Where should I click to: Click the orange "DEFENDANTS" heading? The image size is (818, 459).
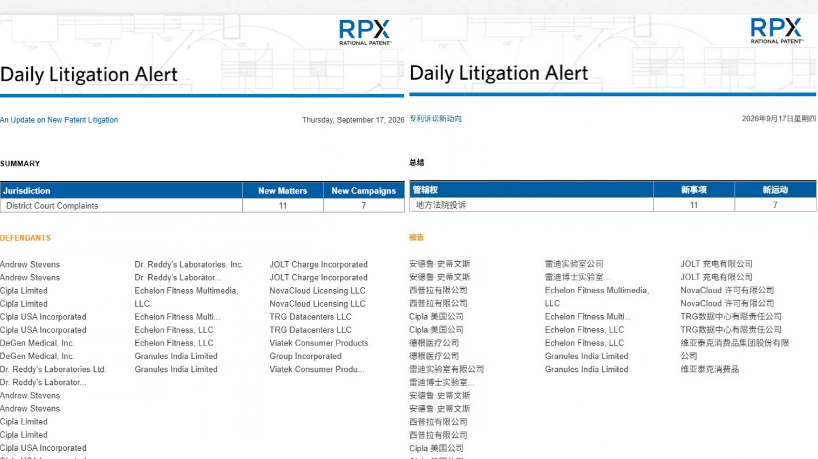pyautogui.click(x=26, y=238)
